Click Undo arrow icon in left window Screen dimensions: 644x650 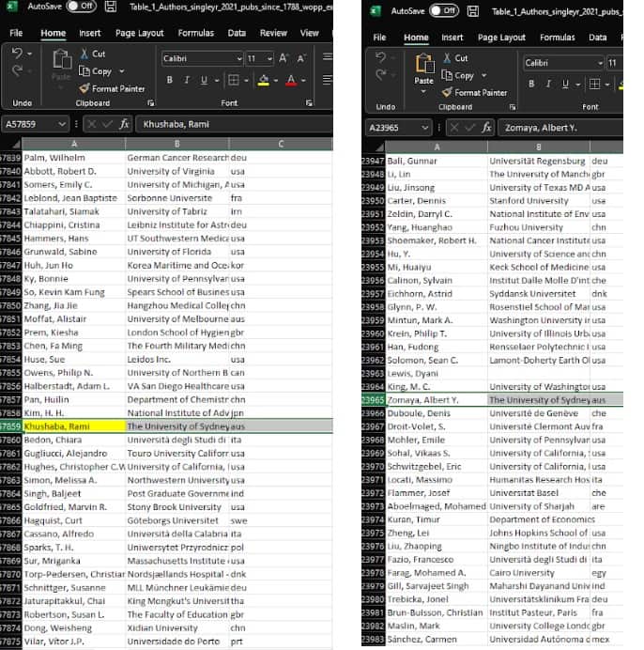17,54
